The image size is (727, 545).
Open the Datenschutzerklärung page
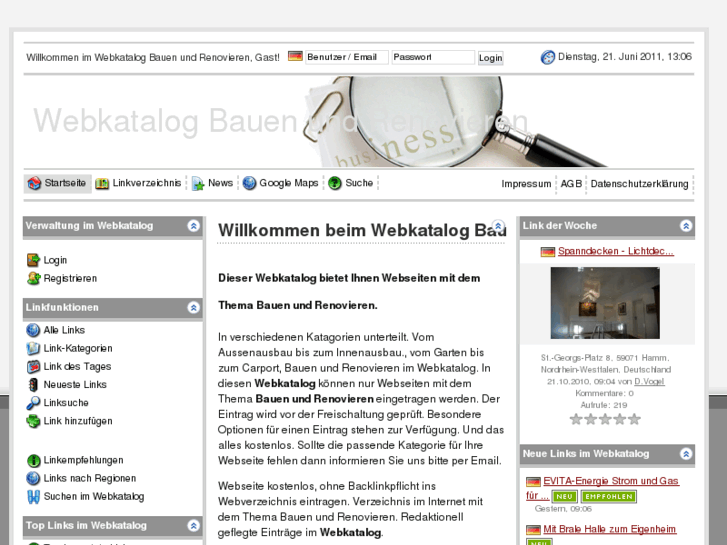[x=639, y=184]
